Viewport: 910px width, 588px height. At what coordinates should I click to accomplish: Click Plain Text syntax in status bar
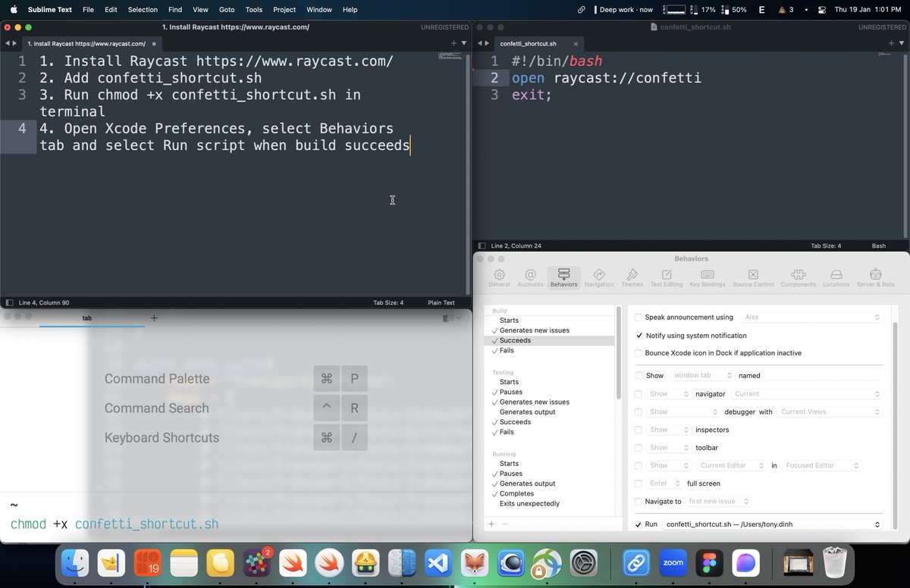(x=441, y=302)
